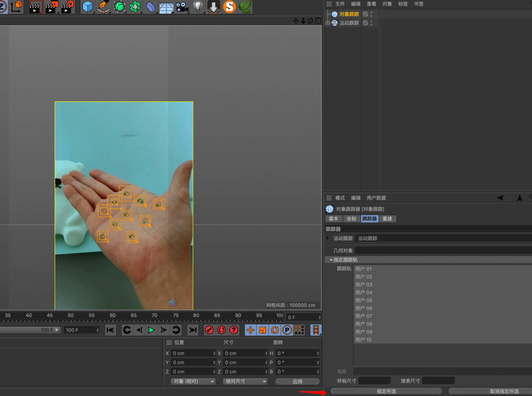Add a camera object
The height and width of the screenshot is (396, 532).
coord(182,6)
